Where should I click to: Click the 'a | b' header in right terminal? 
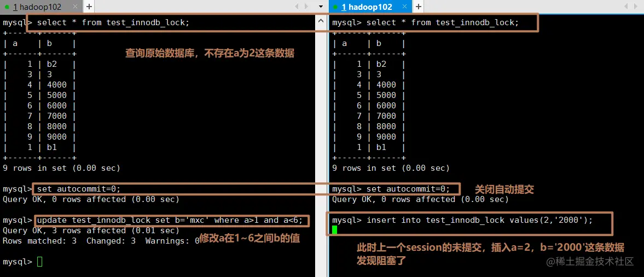click(x=369, y=43)
